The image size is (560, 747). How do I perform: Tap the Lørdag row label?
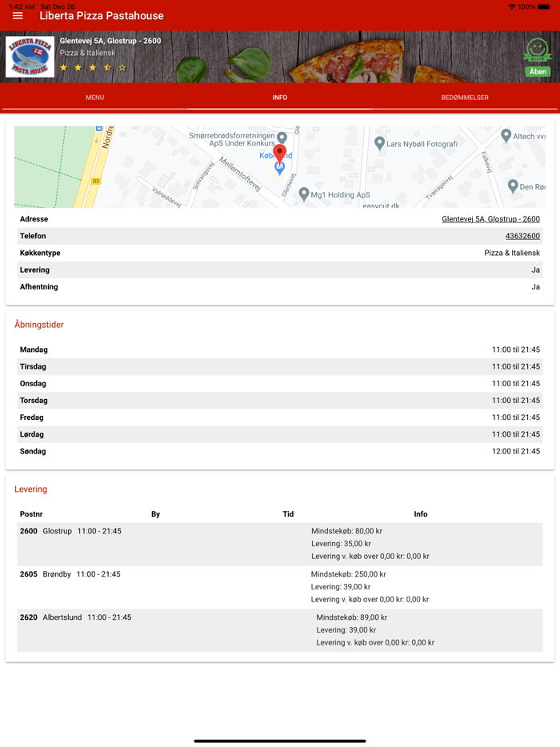click(x=31, y=434)
